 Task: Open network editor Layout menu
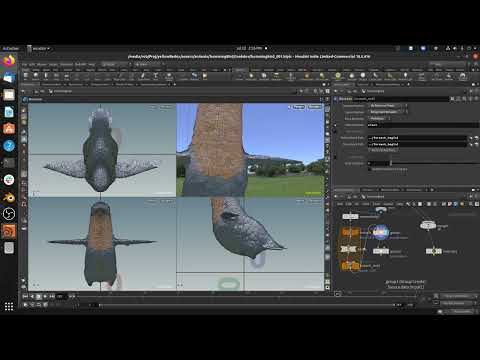click(x=388, y=204)
